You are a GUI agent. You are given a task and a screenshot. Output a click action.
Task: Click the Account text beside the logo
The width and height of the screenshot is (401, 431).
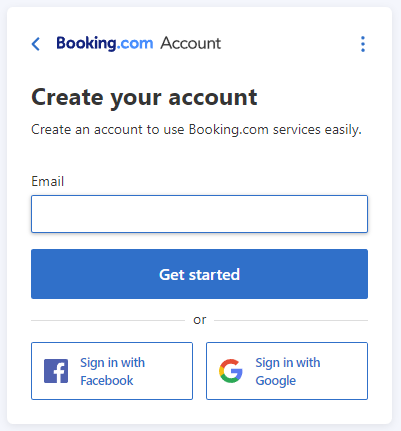tap(191, 43)
